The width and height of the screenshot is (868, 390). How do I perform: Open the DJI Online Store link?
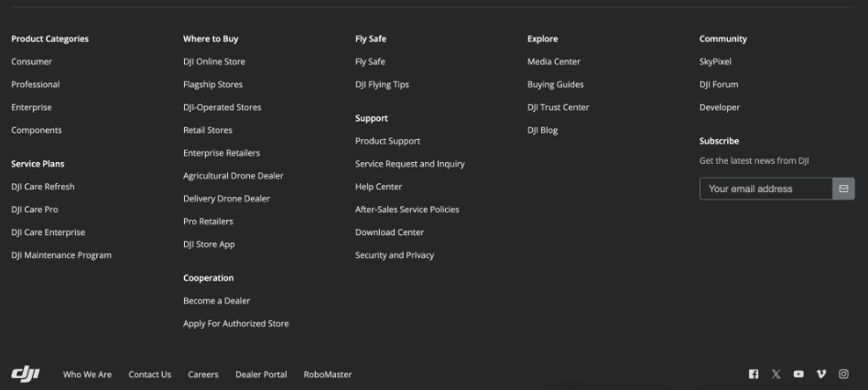tap(214, 62)
